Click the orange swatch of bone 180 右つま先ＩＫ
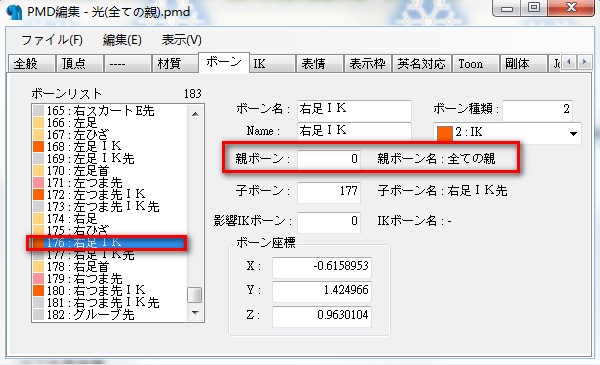The image size is (600, 365). 38,290
